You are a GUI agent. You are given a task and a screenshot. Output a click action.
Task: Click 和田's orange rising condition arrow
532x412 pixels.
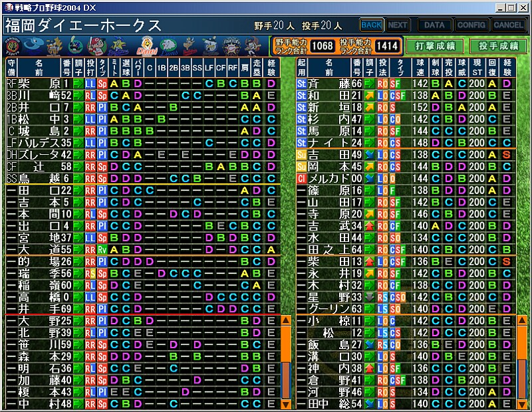click(369, 96)
